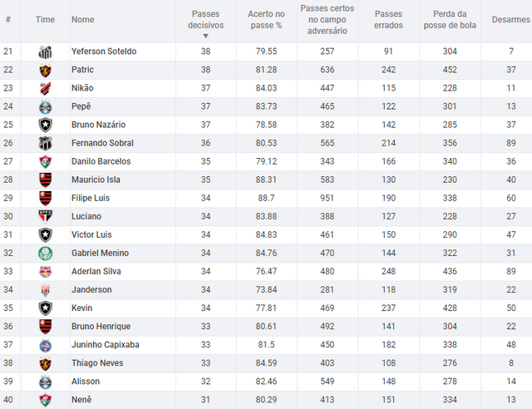Sort by Perda da posse de bola header

point(450,20)
